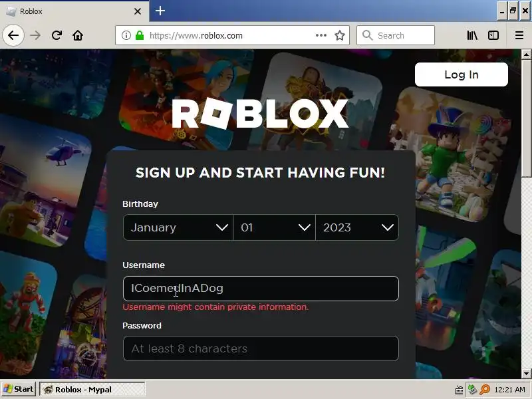Click the vertical scrollbar thumb
Viewport: 532px width, 399px height.
[526, 118]
